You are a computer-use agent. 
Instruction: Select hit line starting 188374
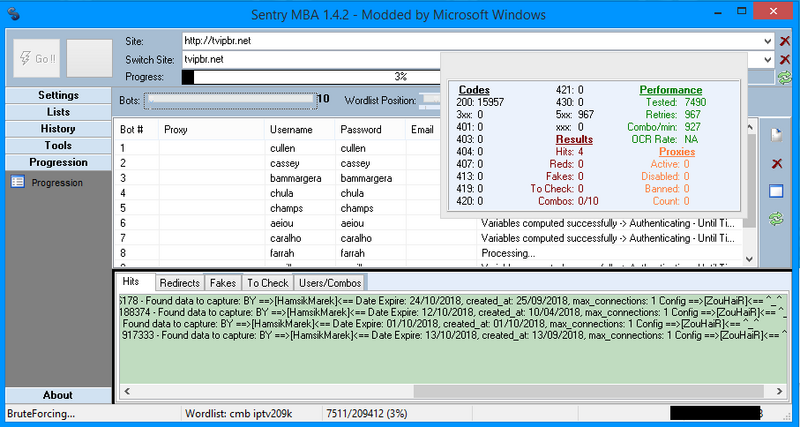[453, 312]
